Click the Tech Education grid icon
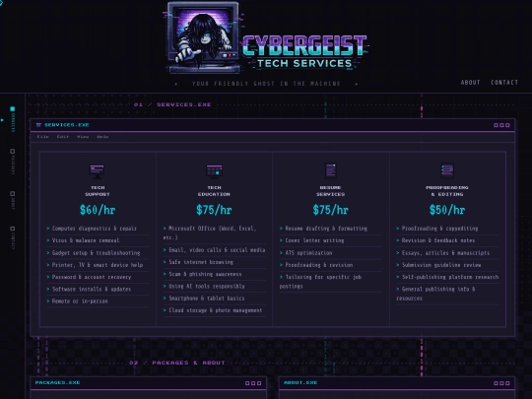The image size is (532, 399). click(x=214, y=171)
